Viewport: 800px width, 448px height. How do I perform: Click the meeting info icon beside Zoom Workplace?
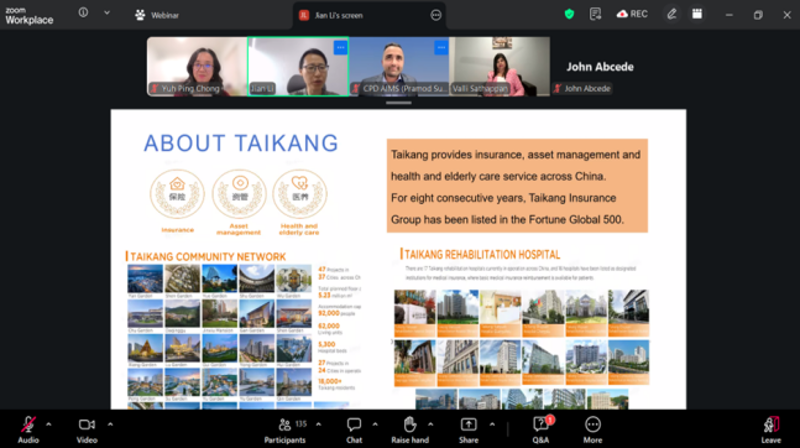coord(81,13)
